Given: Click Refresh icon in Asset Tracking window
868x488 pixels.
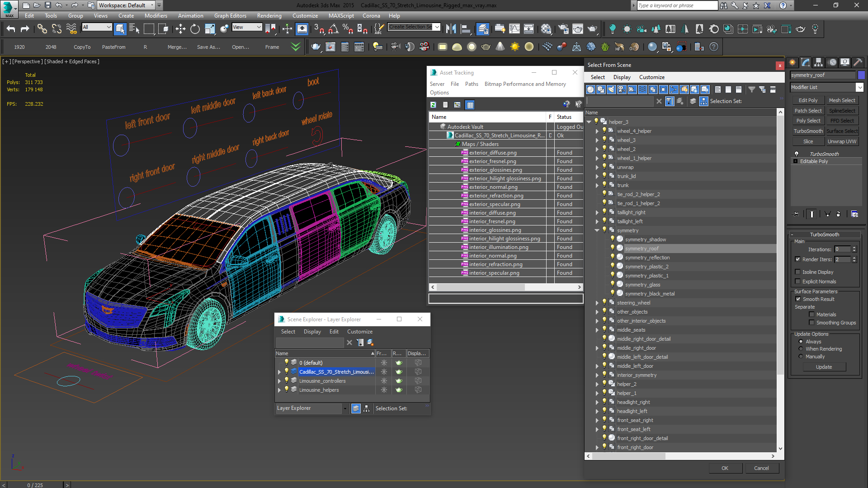Looking at the screenshot, I should coord(433,105).
